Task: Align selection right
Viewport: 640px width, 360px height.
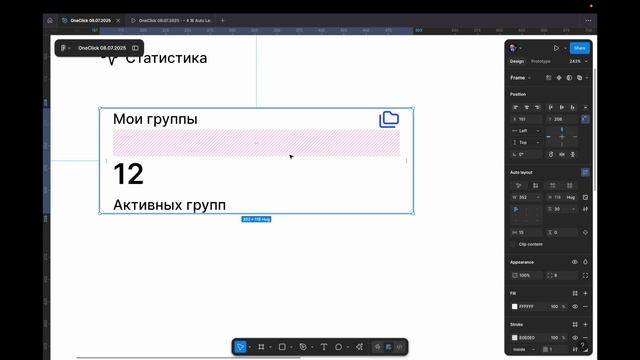Action: point(537,107)
